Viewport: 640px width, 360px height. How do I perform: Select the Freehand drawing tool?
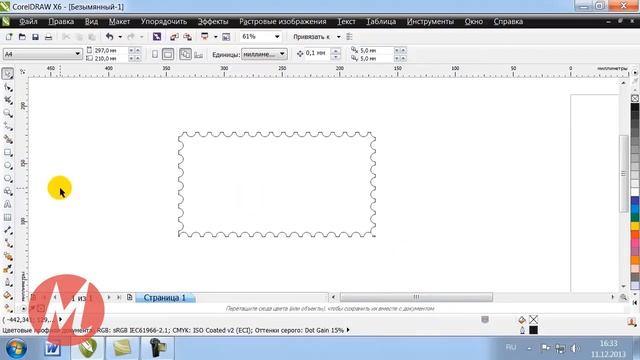[x=8, y=126]
